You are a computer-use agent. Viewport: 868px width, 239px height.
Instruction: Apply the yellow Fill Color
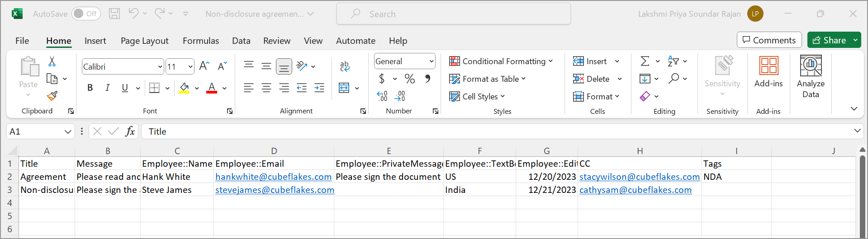click(184, 88)
